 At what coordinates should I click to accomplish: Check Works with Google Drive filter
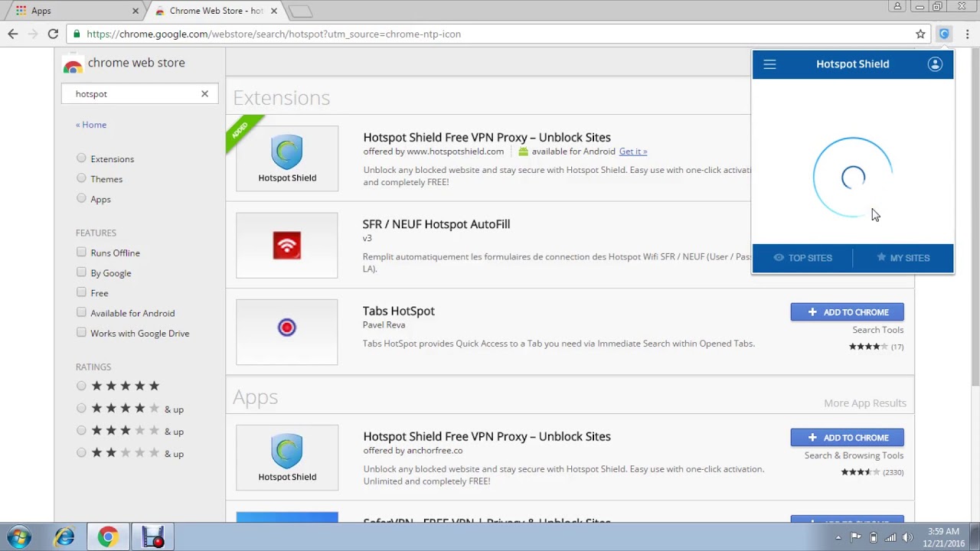click(x=81, y=332)
